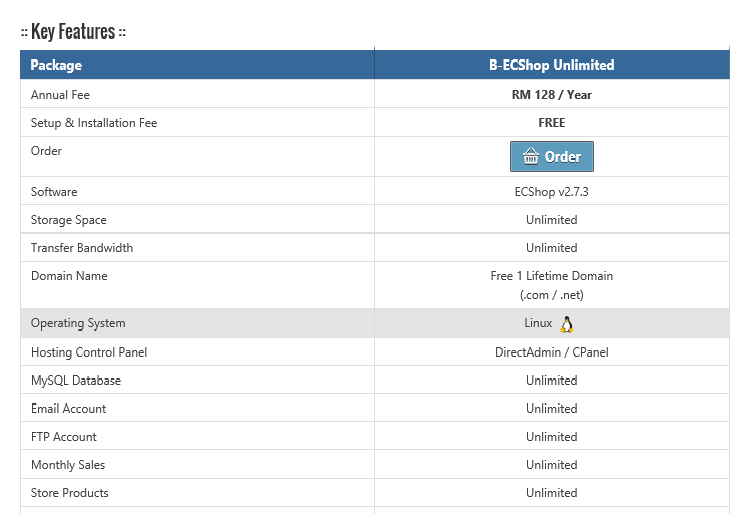Click the FTP Account label
Viewport: 748px width, 514px height.
[x=64, y=437]
